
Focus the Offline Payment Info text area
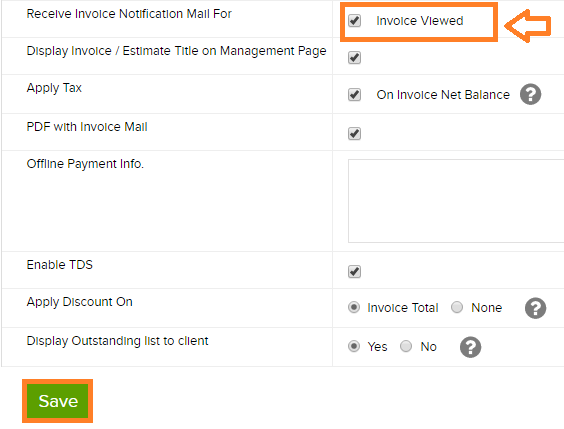coord(456,201)
